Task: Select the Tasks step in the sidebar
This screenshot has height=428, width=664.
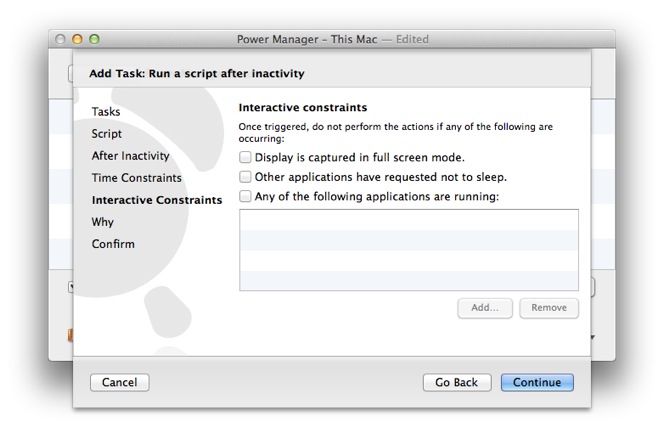Action: 106,112
